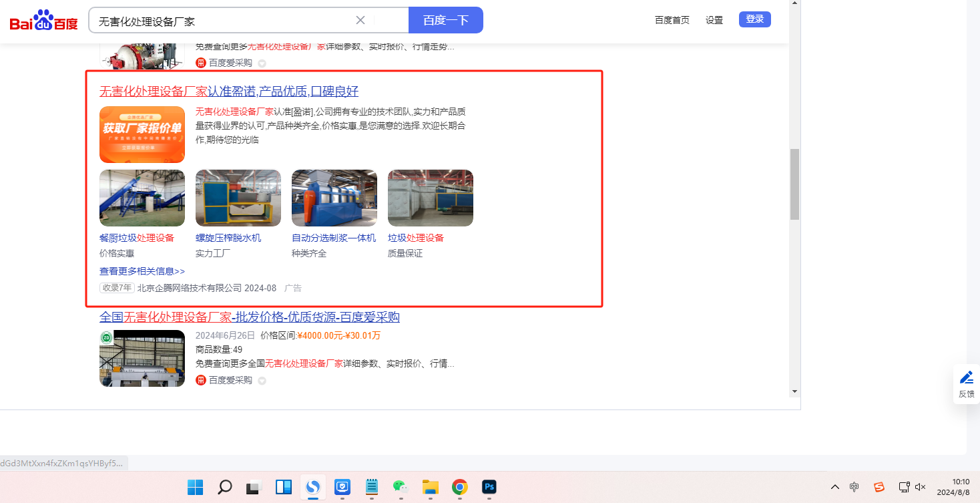This screenshot has width=980, height=503.
Task: Click the page's vertical scrollbar thumb
Action: (x=794, y=184)
